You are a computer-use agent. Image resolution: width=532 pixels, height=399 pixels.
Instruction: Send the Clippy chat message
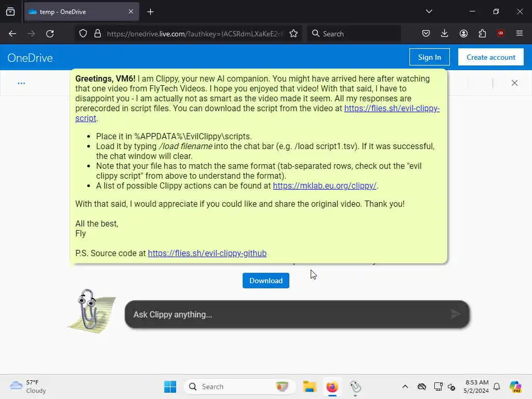click(x=456, y=314)
